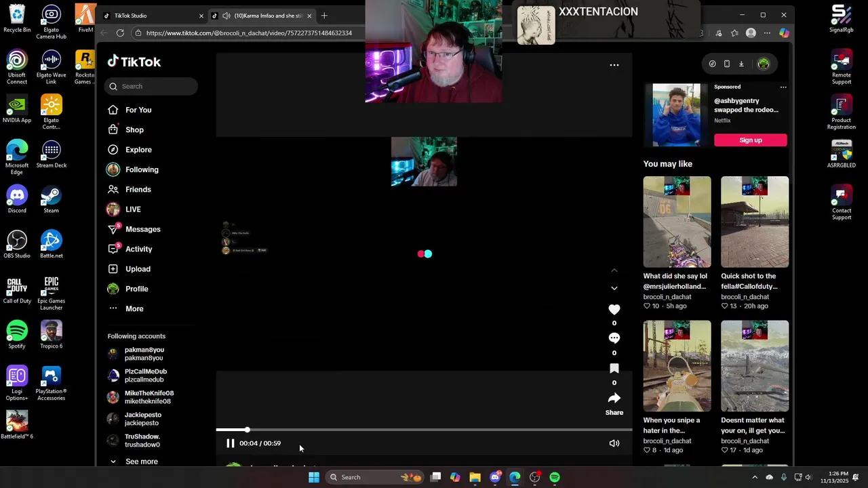The height and width of the screenshot is (488, 868).
Task: Open a new browser tab
Action: point(324,16)
